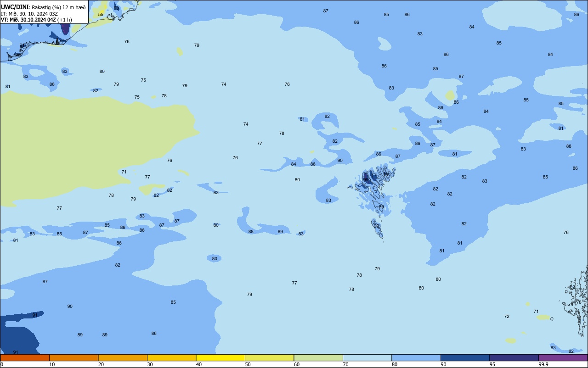Click legend tick label '0'
Image resolution: width=588 pixels, height=368 pixels.
tap(2, 364)
